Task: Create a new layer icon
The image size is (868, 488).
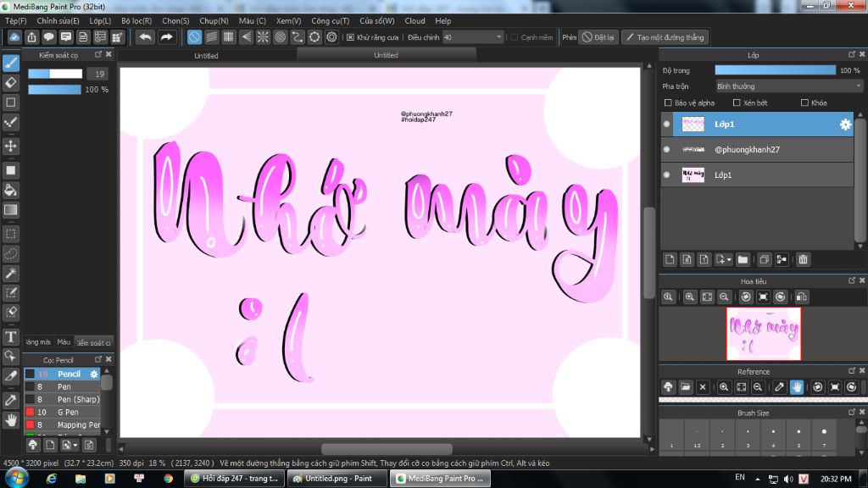Action: click(670, 259)
